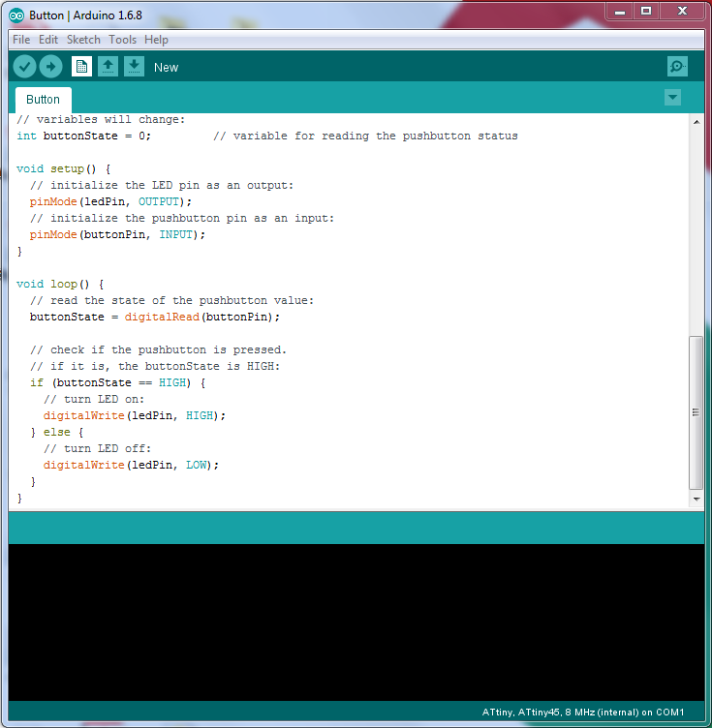The height and width of the screenshot is (728, 712).
Task: Click '// if it is, the buttonState is HIGH:' comment
Action: click(155, 367)
